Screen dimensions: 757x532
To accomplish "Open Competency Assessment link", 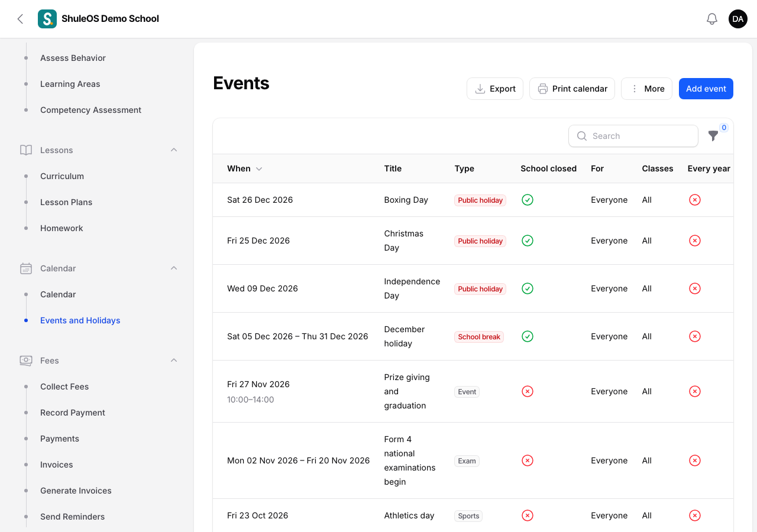I will (90, 110).
